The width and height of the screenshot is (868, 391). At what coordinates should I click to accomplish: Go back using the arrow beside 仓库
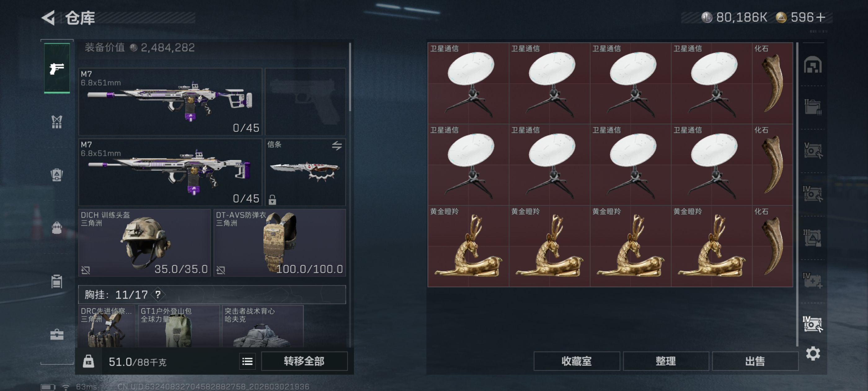pyautogui.click(x=48, y=18)
